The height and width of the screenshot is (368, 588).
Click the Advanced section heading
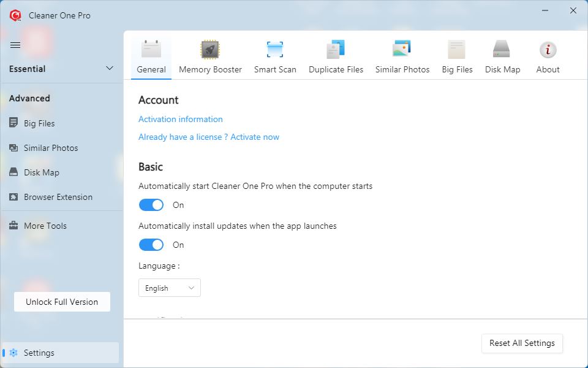tap(29, 98)
